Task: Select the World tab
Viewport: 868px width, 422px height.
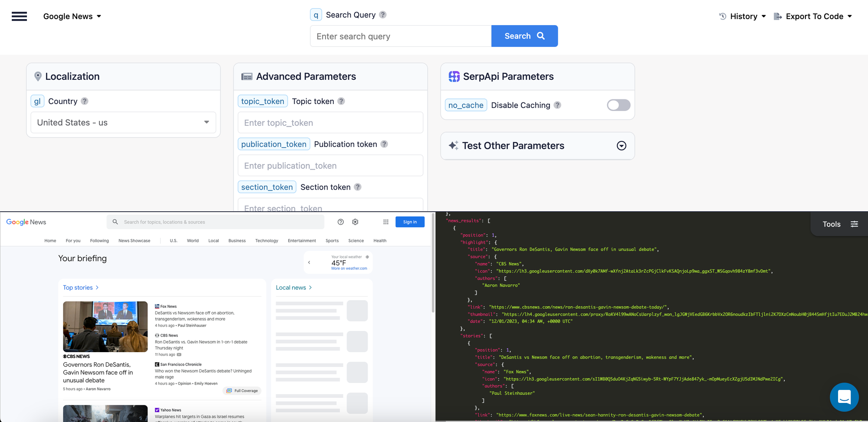Action: point(193,241)
